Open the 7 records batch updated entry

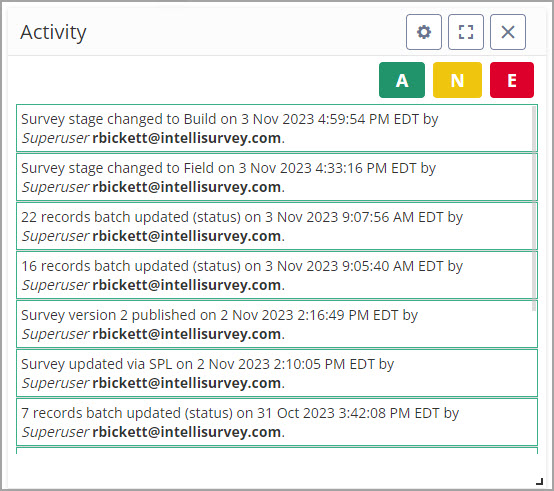[x=277, y=422]
